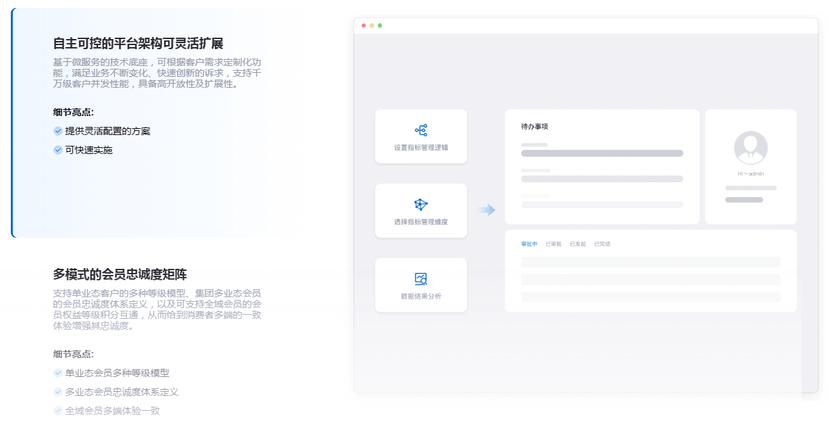Click the network-nodes icon above 选择指标管理维度
Screen dimensions: 828x439
point(421,204)
